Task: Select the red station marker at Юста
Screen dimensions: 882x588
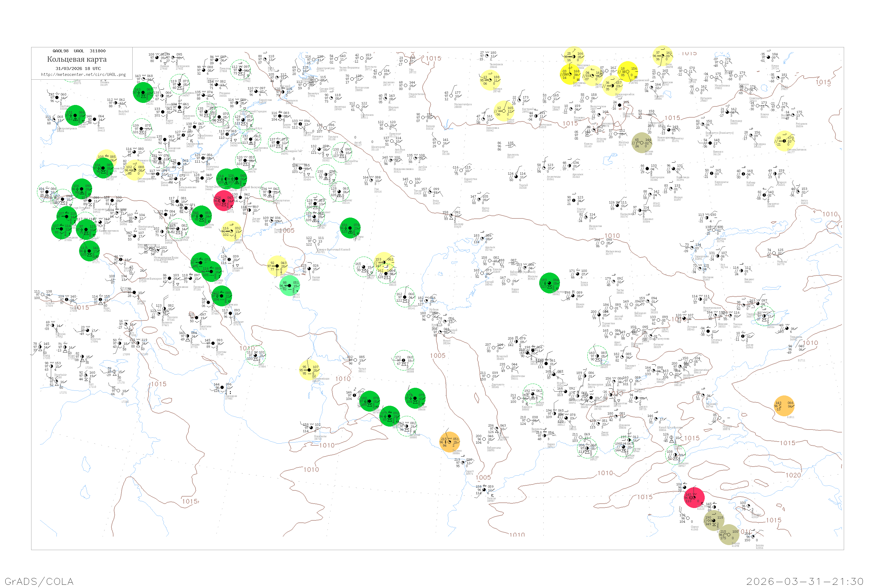Action: pos(224,201)
